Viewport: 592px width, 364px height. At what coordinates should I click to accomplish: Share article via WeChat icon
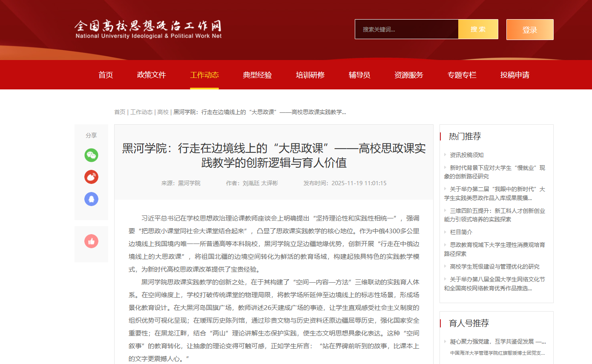[x=91, y=155]
